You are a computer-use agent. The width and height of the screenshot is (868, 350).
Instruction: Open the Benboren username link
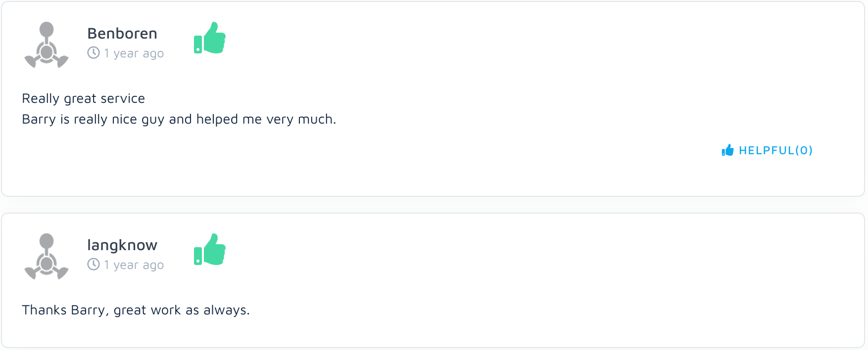[x=122, y=34]
